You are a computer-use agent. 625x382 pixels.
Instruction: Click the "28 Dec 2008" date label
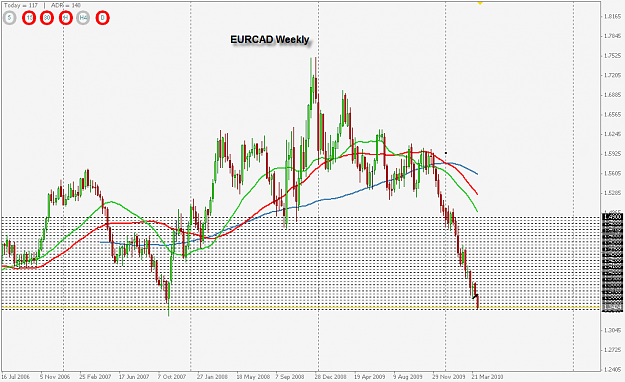pos(330,376)
